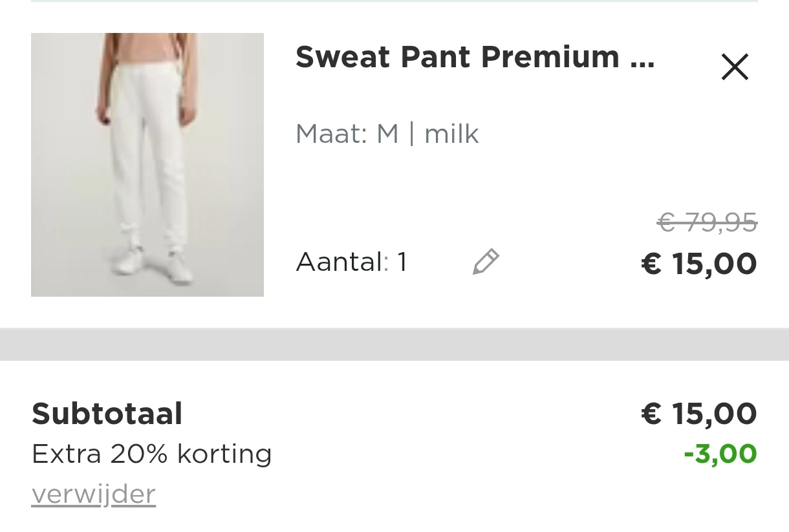Image resolution: width=789 pixels, height=532 pixels.
Task: Click the € 15,00 item price
Action: click(x=699, y=263)
